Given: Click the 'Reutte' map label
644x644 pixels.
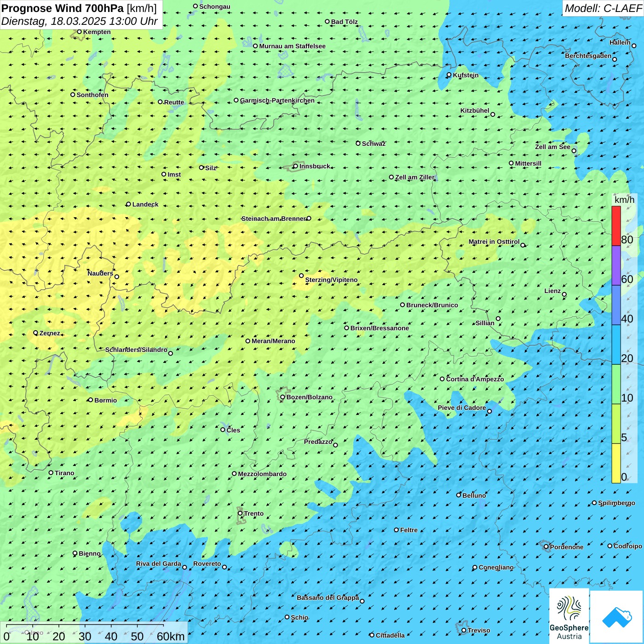Looking at the screenshot, I should pyautogui.click(x=174, y=102).
